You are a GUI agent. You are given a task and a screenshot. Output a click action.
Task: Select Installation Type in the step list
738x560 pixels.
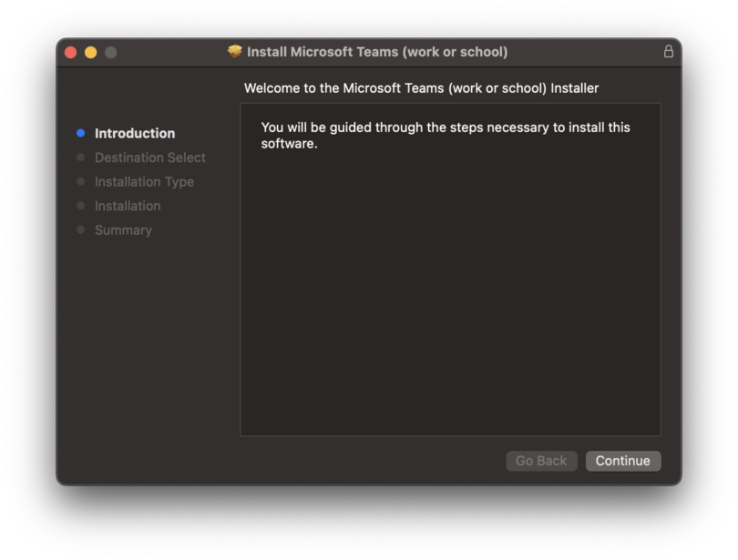[x=144, y=181]
